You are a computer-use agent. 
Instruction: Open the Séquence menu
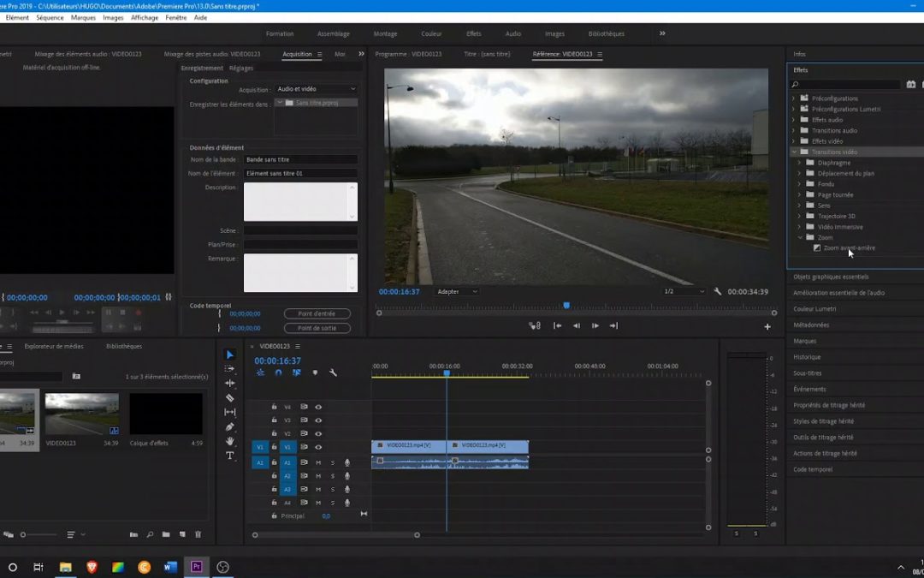point(50,17)
